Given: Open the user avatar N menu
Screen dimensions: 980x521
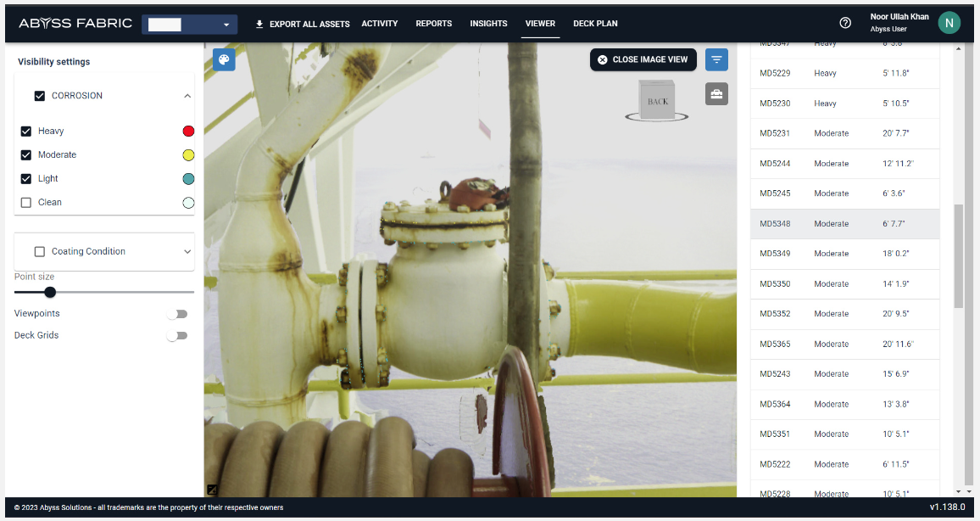Looking at the screenshot, I should [949, 23].
